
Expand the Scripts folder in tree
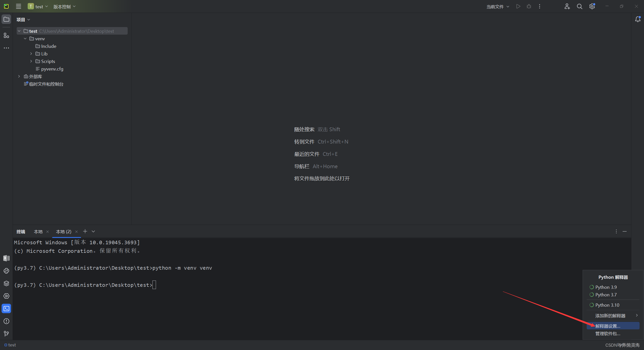(31, 61)
